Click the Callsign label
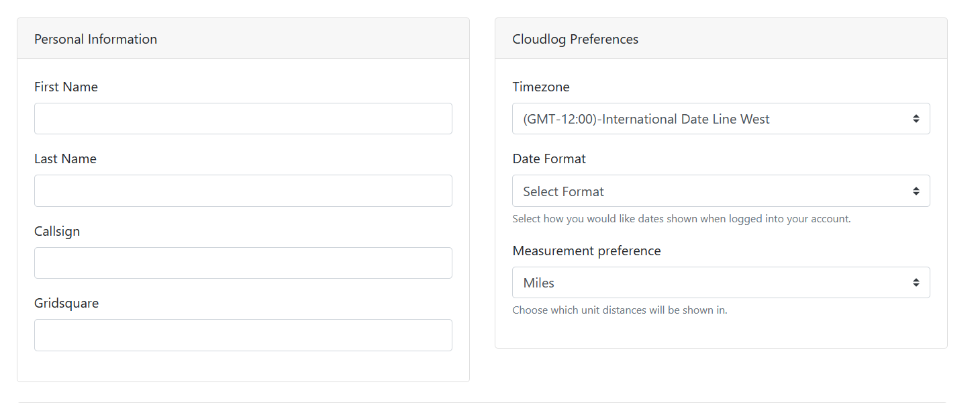Viewport: 980px width, 403px height. point(57,231)
